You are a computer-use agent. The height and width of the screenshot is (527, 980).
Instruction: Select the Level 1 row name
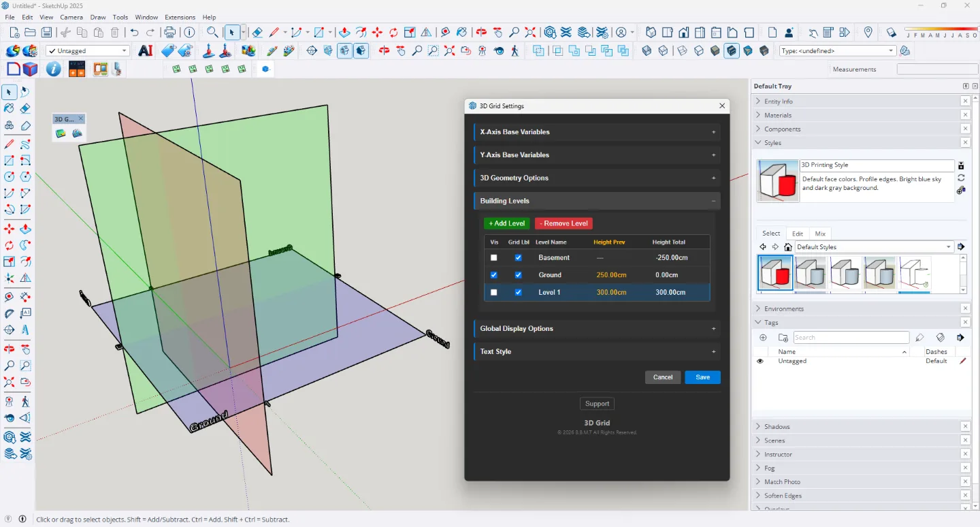[x=549, y=292]
